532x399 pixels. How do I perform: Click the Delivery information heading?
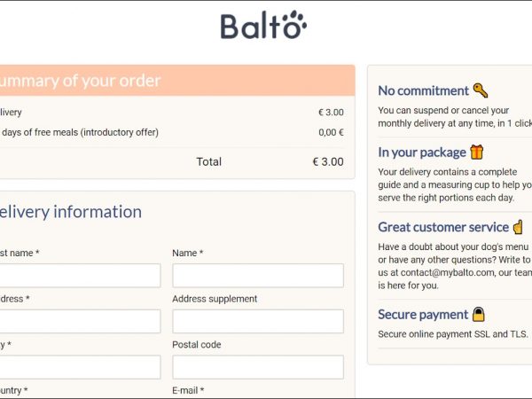coord(71,212)
